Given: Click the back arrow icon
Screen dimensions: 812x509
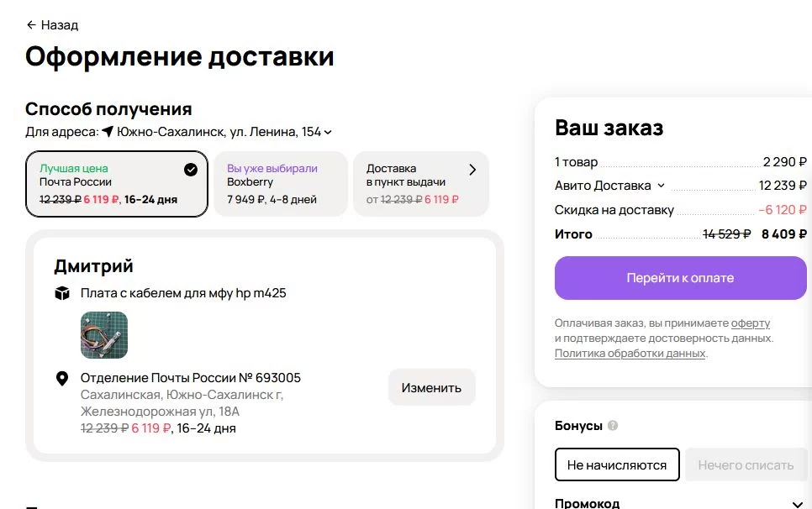Looking at the screenshot, I should click(31, 25).
